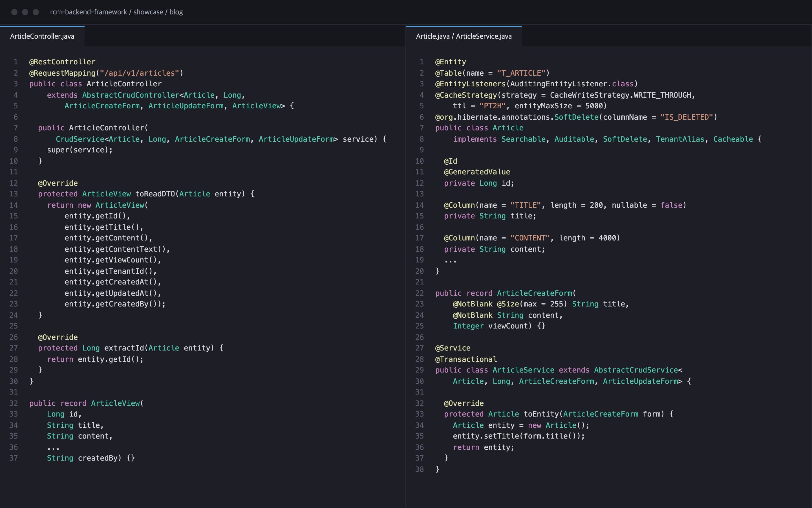Click the AbstractCrudController class name
Image resolution: width=812 pixels, height=508 pixels.
[131, 95]
